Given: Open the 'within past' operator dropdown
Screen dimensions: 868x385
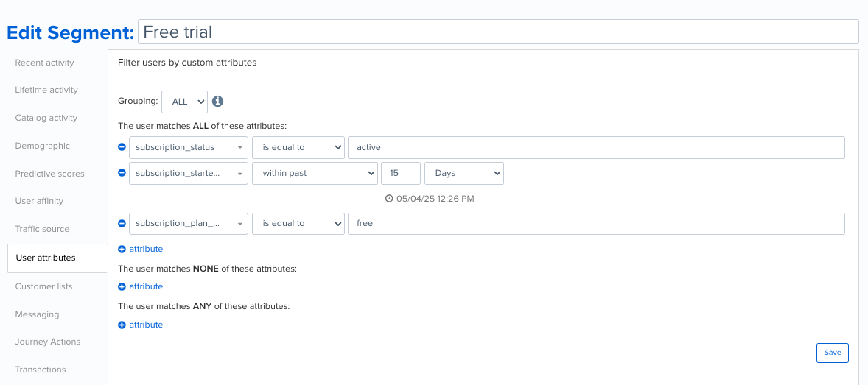Looking at the screenshot, I should 315,173.
